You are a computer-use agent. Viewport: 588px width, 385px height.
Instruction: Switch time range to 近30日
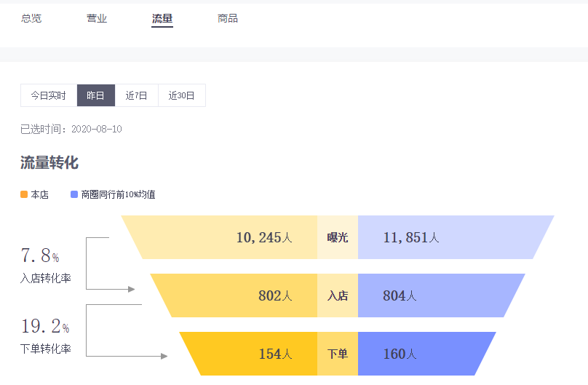[182, 95]
